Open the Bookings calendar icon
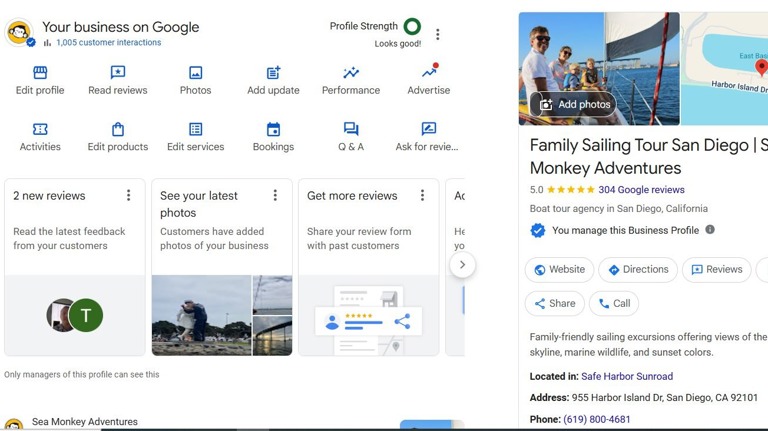This screenshot has width=768, height=431. [x=273, y=129]
